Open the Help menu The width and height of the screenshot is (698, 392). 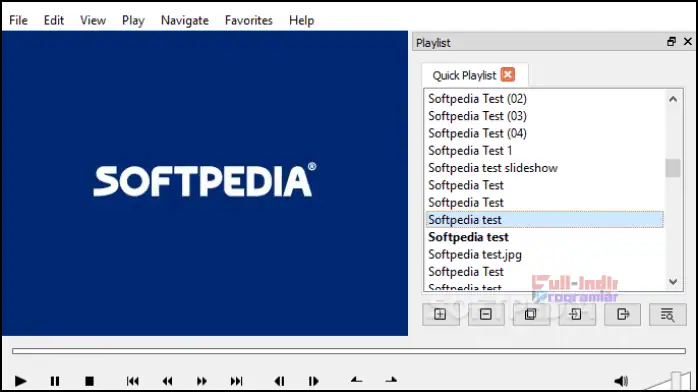[x=301, y=20]
